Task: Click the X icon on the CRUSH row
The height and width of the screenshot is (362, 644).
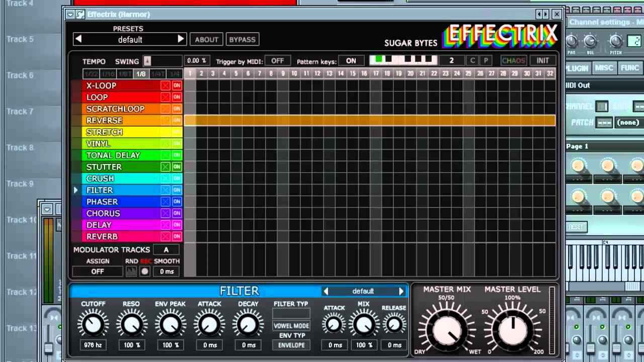Action: [165, 178]
